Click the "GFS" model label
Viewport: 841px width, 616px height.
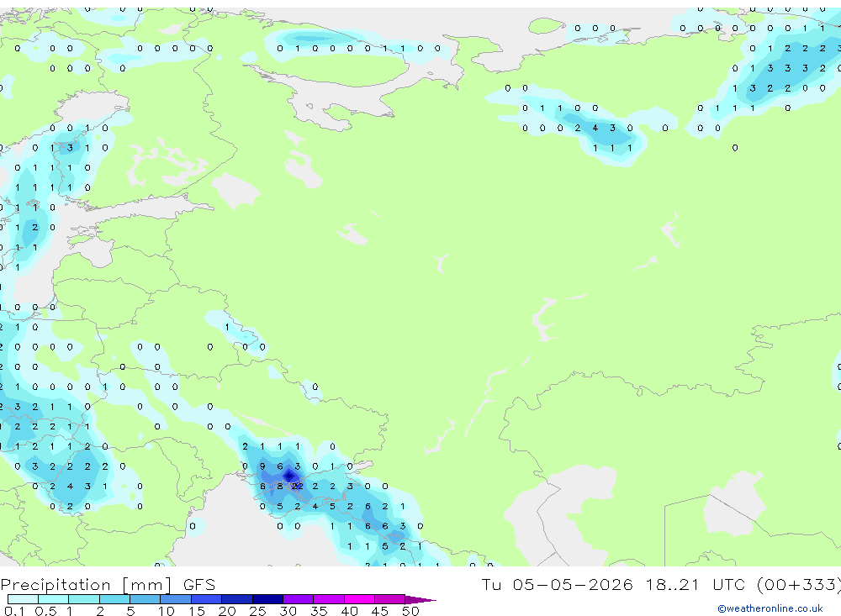pyautogui.click(x=199, y=584)
